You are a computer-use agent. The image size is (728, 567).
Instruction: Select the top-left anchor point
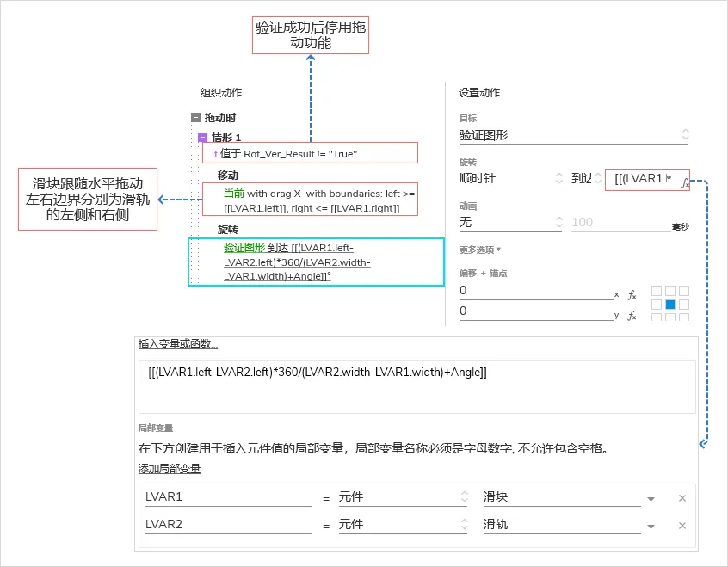pyautogui.click(x=657, y=291)
